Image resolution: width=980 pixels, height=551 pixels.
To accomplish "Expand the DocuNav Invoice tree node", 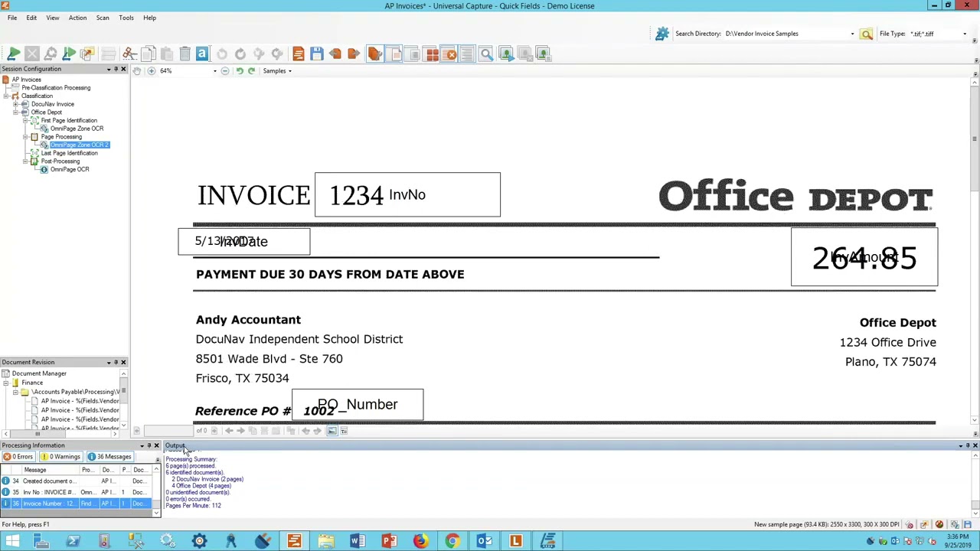I will [15, 104].
